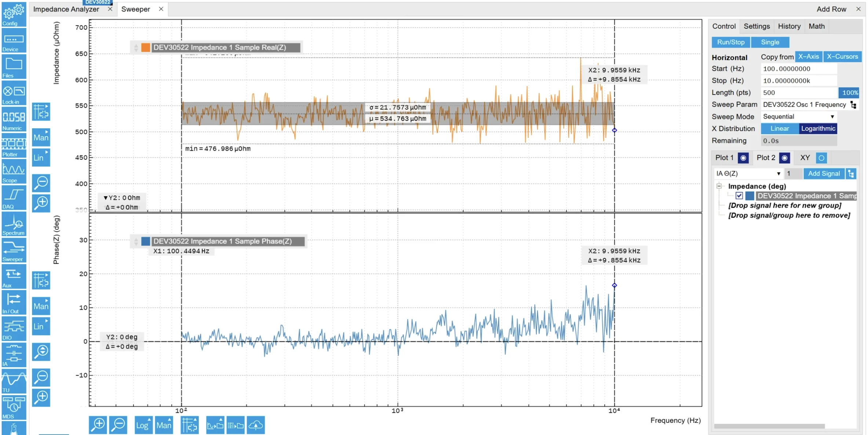The width and height of the screenshot is (868, 435).
Task: Click reorder arrows on Phase(Z) legend
Action: 136,242
